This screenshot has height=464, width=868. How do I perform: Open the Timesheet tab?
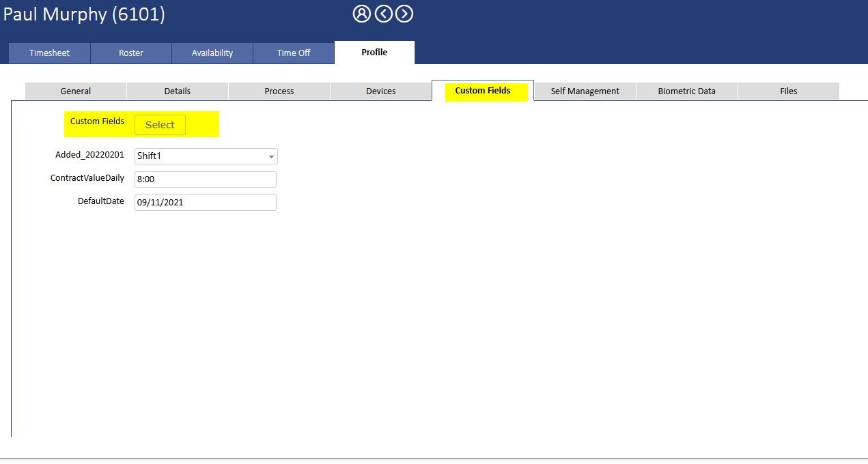coord(49,53)
